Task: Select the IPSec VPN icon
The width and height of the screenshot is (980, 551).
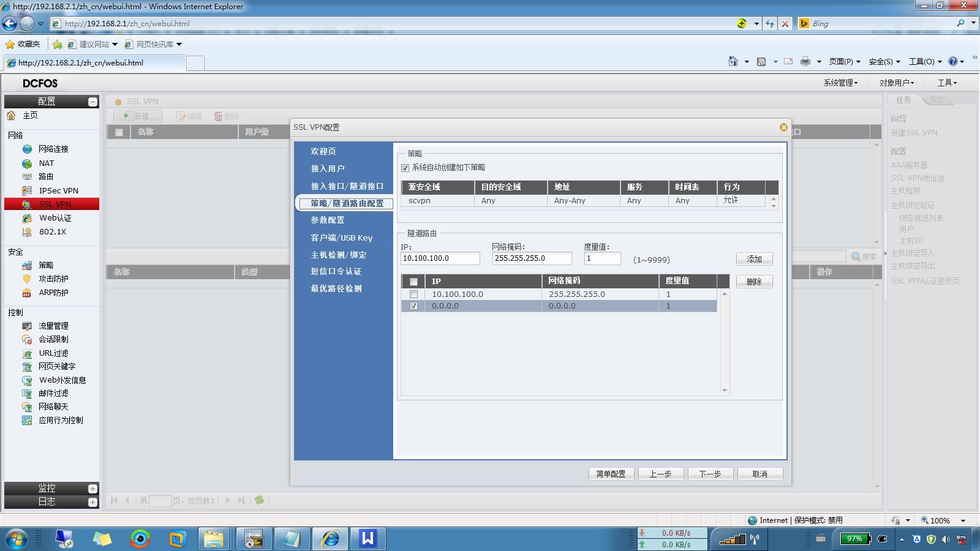Action: click(x=27, y=190)
